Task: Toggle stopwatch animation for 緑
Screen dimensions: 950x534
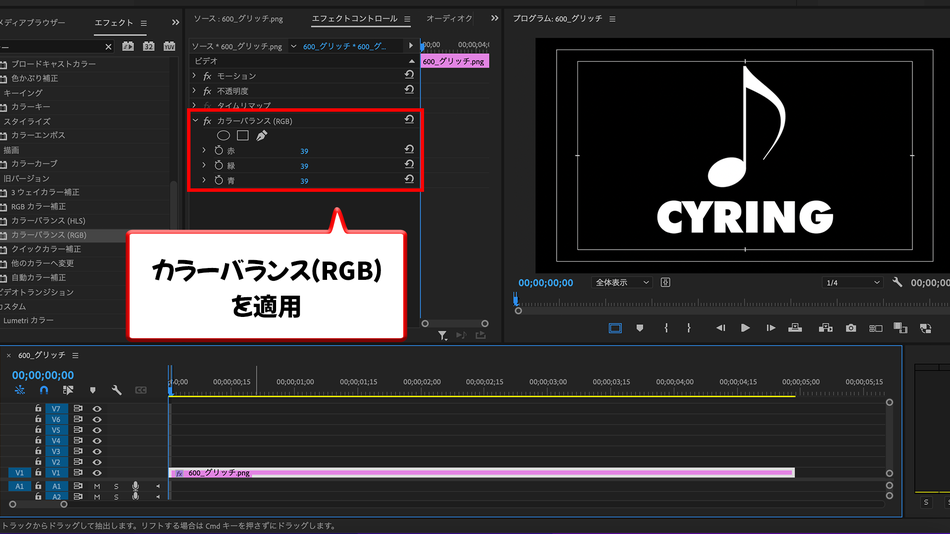Action: [219, 165]
